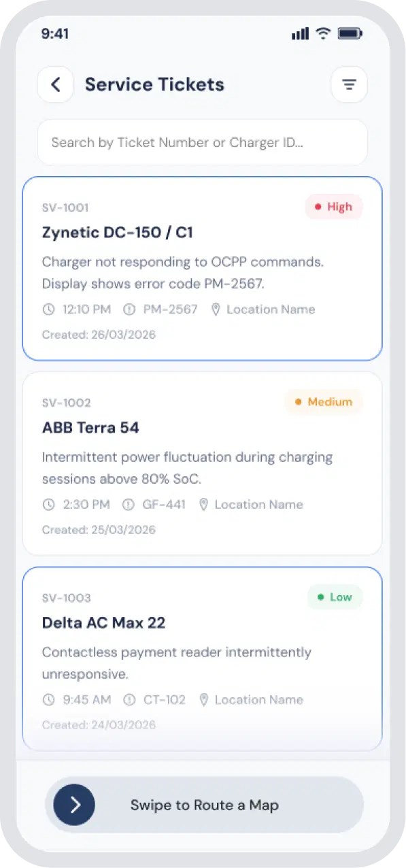The width and height of the screenshot is (406, 868).
Task: Click the alert icon next to CT-102
Action: pos(129,700)
